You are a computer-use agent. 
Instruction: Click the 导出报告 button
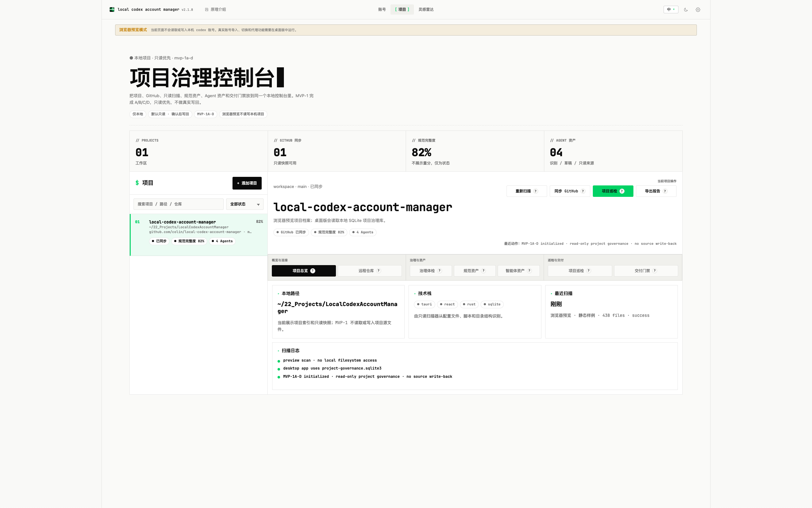click(x=656, y=191)
